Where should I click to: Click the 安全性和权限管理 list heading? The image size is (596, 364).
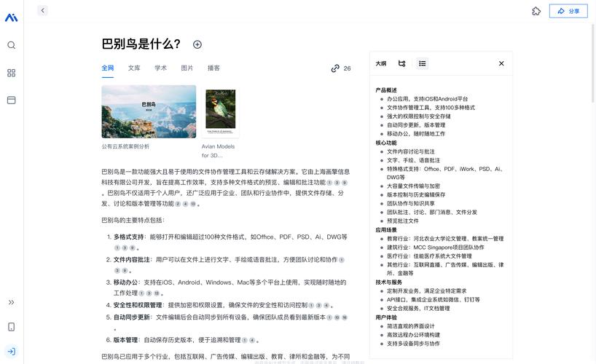click(138, 305)
